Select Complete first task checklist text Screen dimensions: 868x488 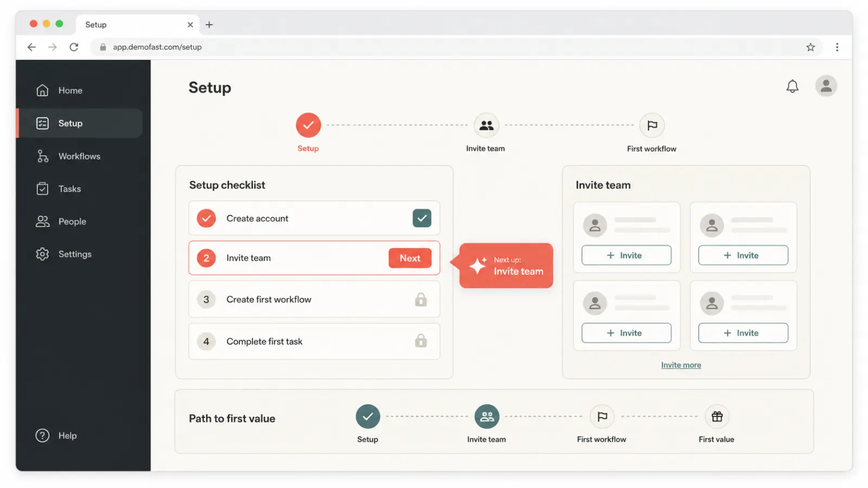pyautogui.click(x=264, y=342)
